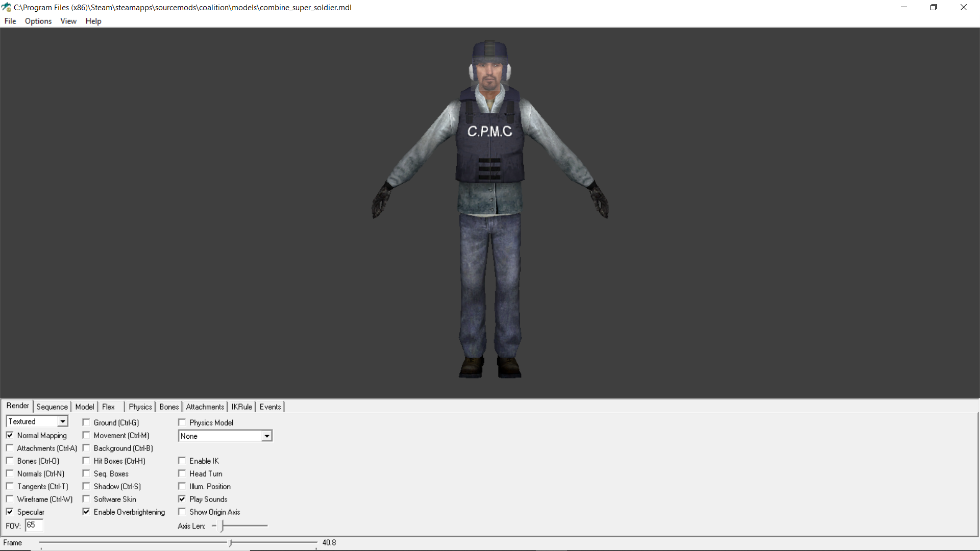Image resolution: width=980 pixels, height=551 pixels.
Task: Expand the skin selection dropdown
Action: tap(266, 436)
